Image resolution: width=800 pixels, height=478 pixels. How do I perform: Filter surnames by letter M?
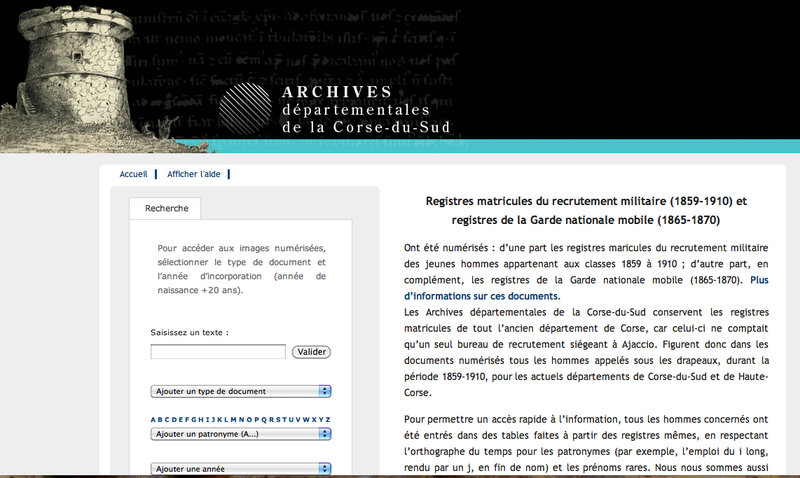coord(234,419)
